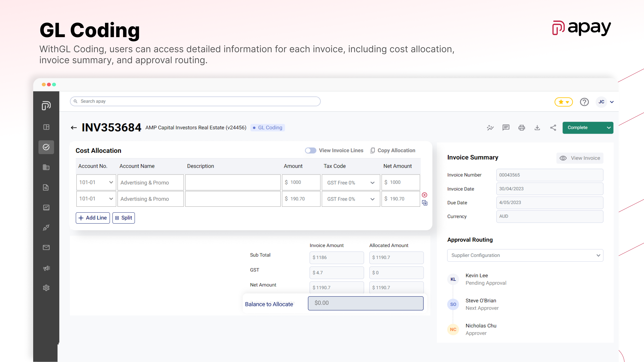Click the download invoice icon

point(537,128)
